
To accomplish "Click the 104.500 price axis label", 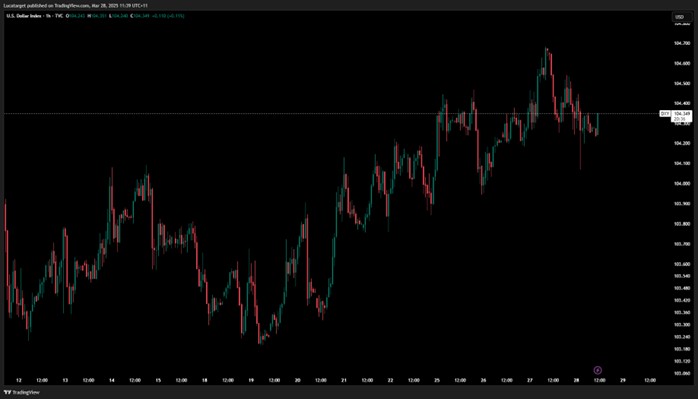I will coord(682,84).
